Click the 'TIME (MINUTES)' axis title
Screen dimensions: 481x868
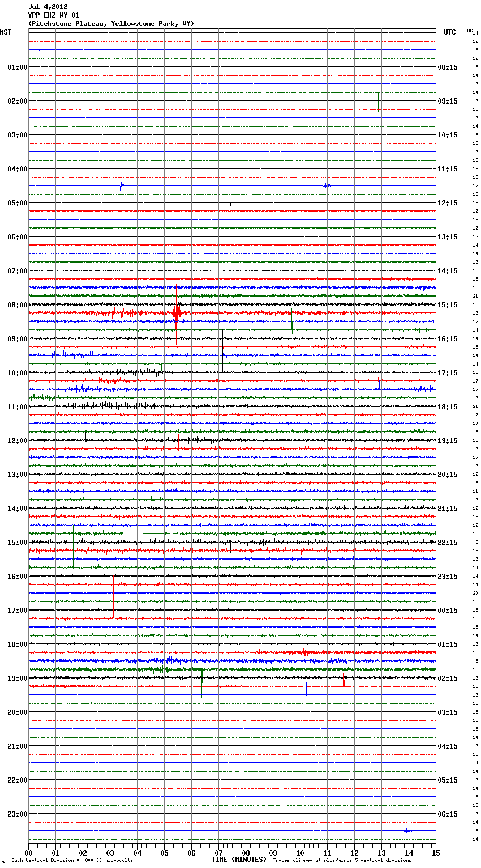[239, 860]
